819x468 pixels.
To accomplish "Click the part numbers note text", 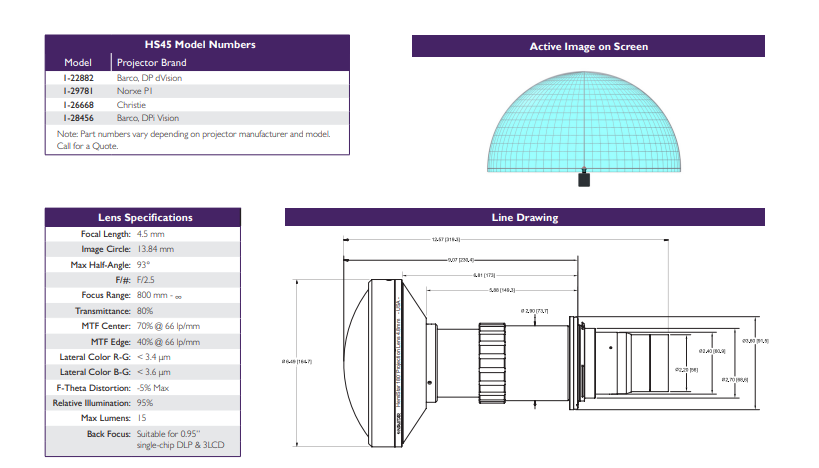I will point(193,134).
